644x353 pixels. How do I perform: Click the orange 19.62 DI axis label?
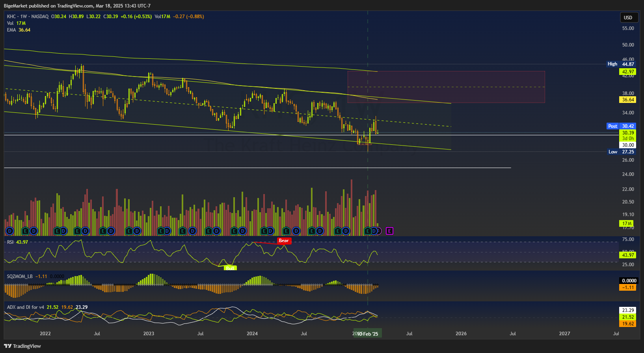[628, 324]
